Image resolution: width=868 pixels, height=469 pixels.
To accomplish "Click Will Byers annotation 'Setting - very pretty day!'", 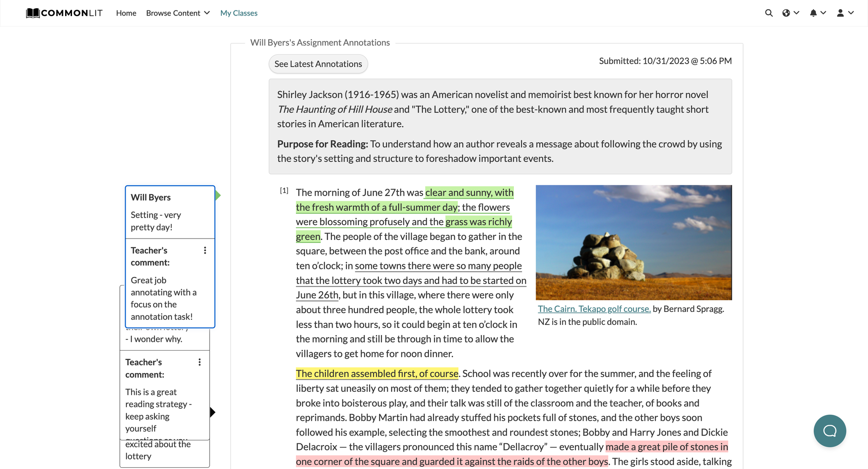I will click(x=170, y=213).
